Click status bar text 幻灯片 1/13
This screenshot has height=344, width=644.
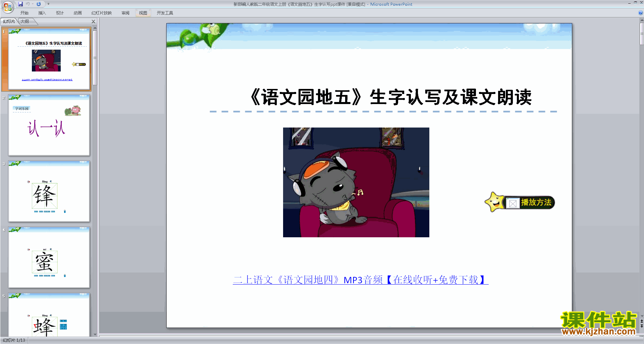(14, 340)
